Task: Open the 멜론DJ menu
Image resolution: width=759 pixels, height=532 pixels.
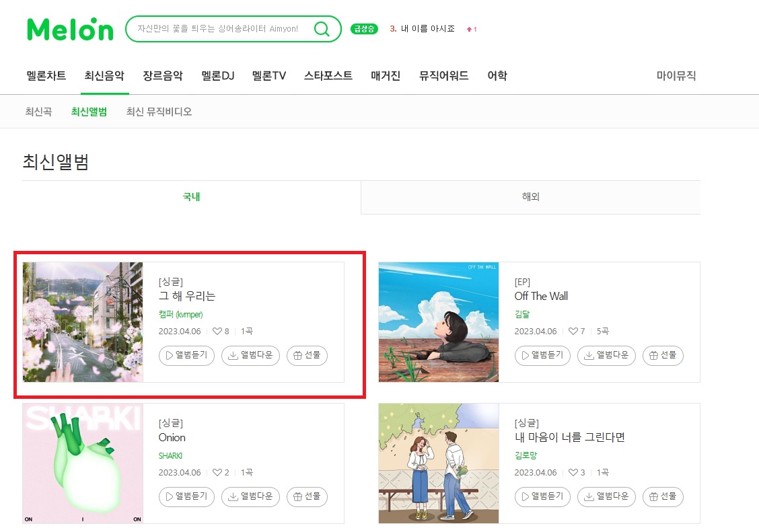Action: [x=218, y=76]
